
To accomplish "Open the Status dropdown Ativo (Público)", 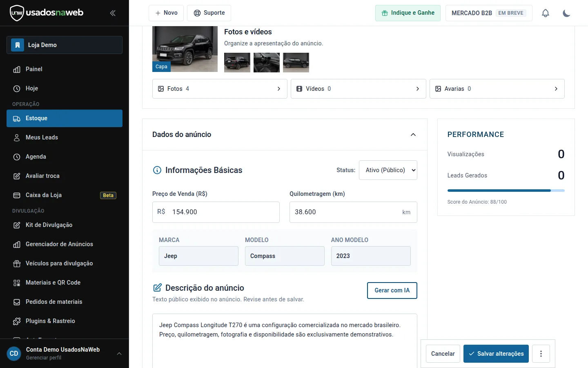I will click(x=388, y=170).
